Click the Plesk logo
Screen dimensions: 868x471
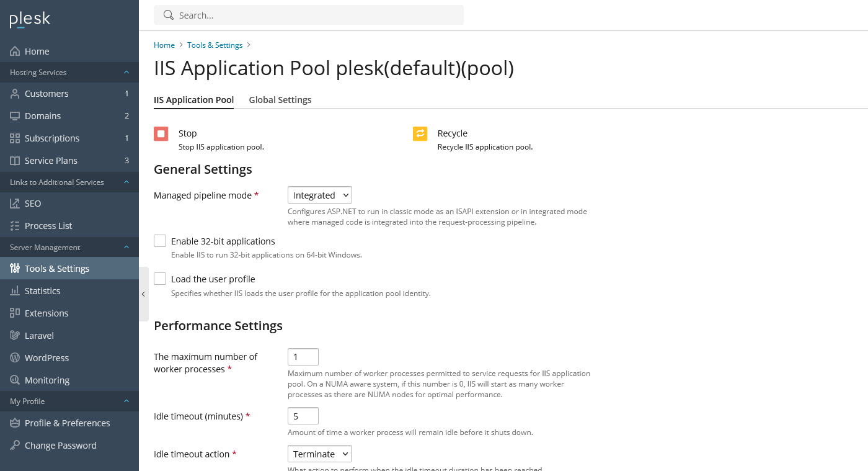pyautogui.click(x=30, y=20)
